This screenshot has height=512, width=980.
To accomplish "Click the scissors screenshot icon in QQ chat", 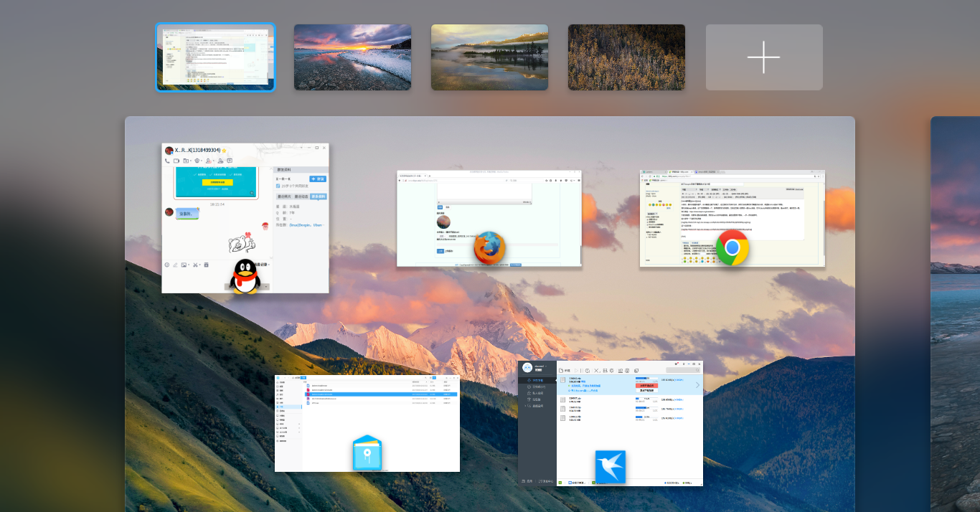I will coord(196,265).
